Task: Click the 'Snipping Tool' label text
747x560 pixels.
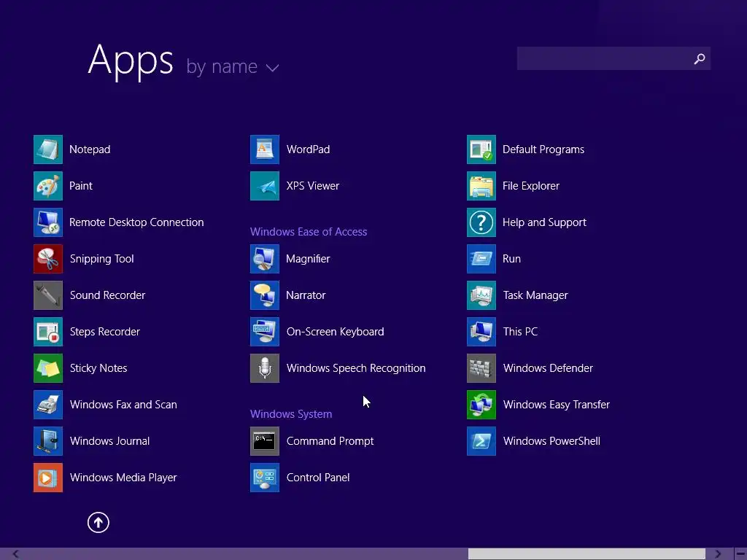Action: pyautogui.click(x=102, y=259)
